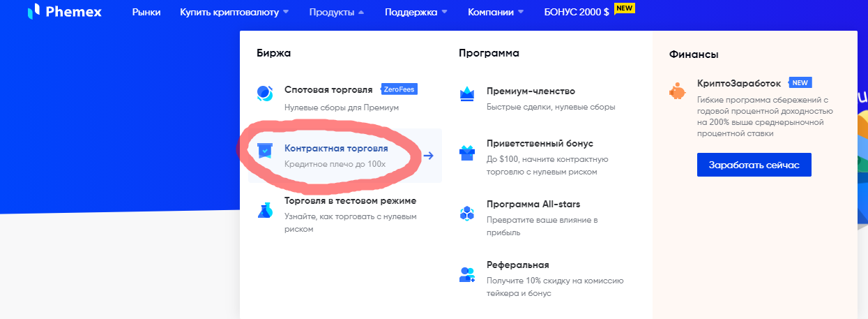Click text Узнайте, как торговать с нулевым риском
The height and width of the screenshot is (319, 868).
351,223
